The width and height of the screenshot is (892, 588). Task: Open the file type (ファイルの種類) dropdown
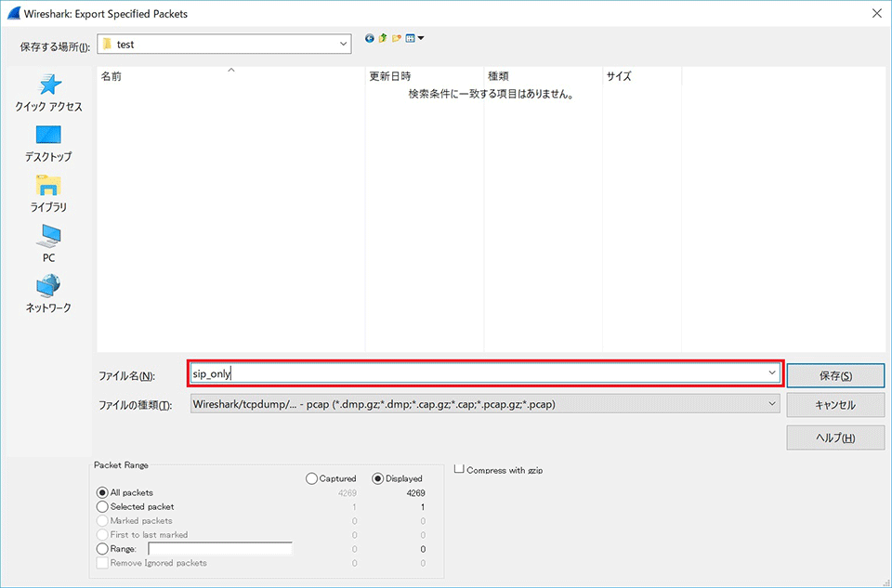[485, 404]
